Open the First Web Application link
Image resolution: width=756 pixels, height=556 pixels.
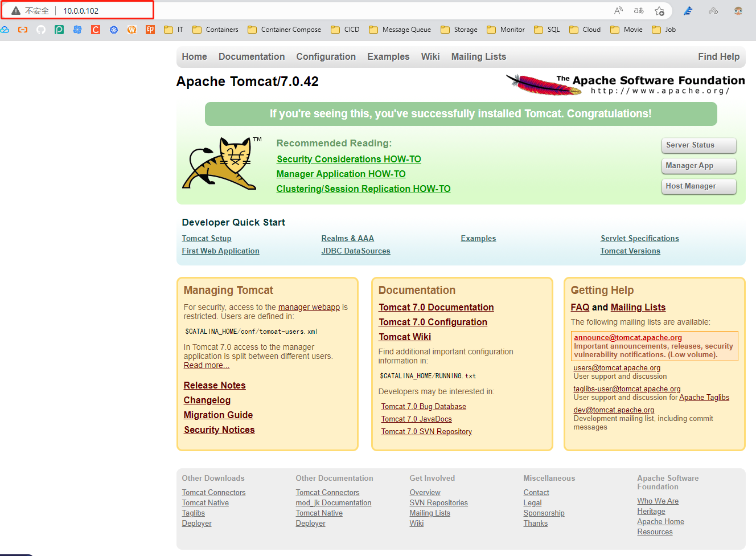(220, 251)
